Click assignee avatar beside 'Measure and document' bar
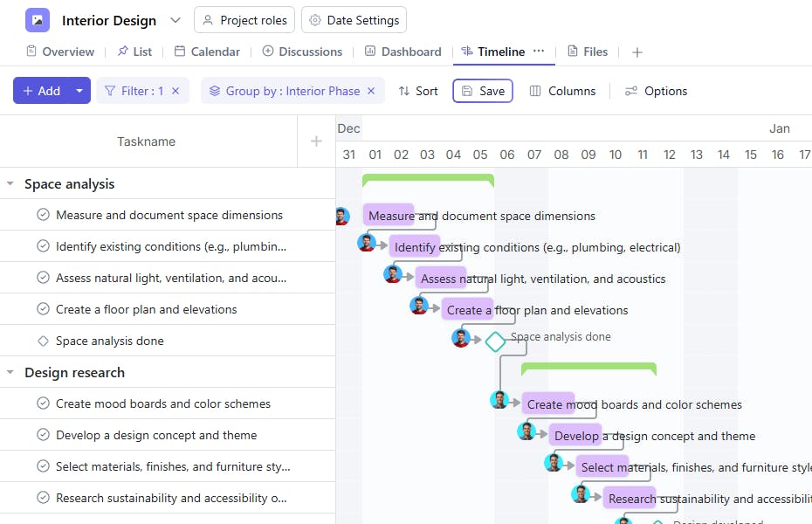Viewport: 812px width, 524px height. [341, 216]
